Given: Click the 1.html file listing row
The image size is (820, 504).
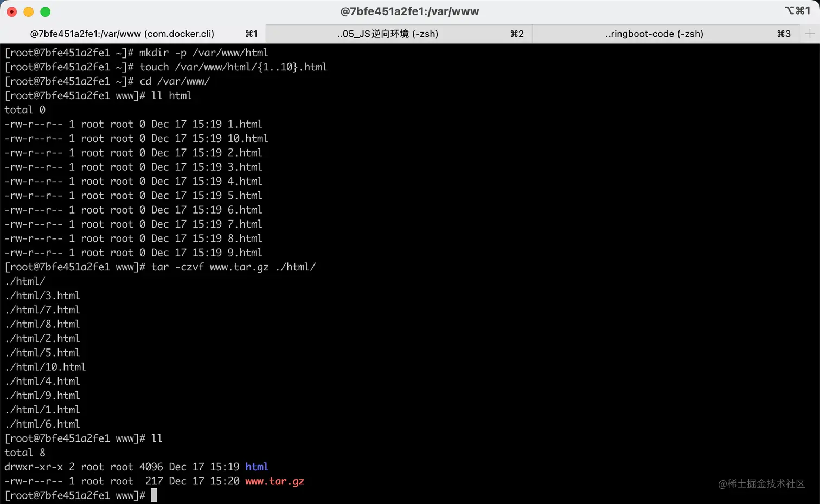Looking at the screenshot, I should (133, 124).
